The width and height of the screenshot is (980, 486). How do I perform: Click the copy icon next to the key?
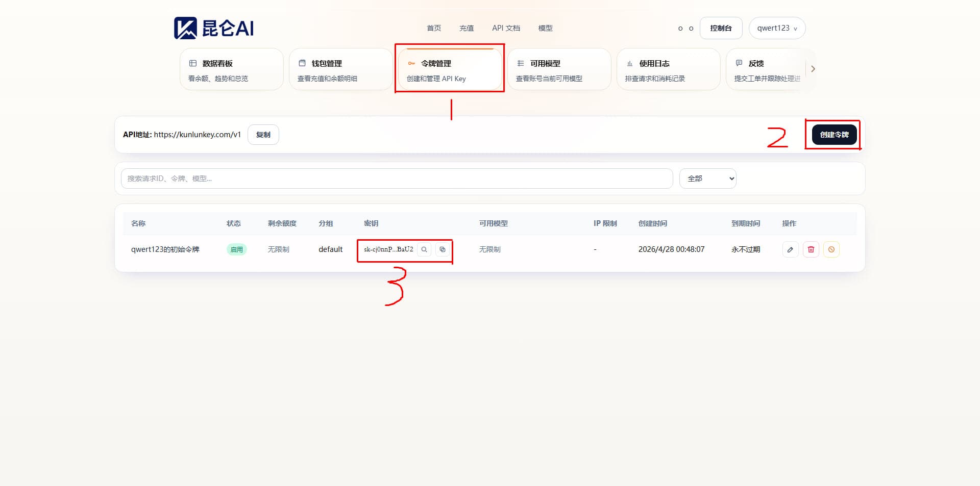click(442, 249)
